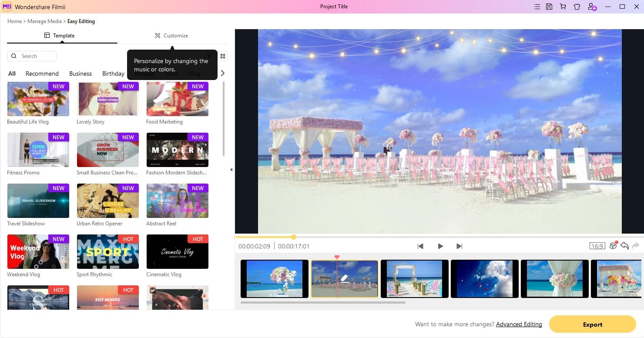Viewport: 644px width, 338px height.
Task: Click the Search templates field
Action: (x=32, y=56)
